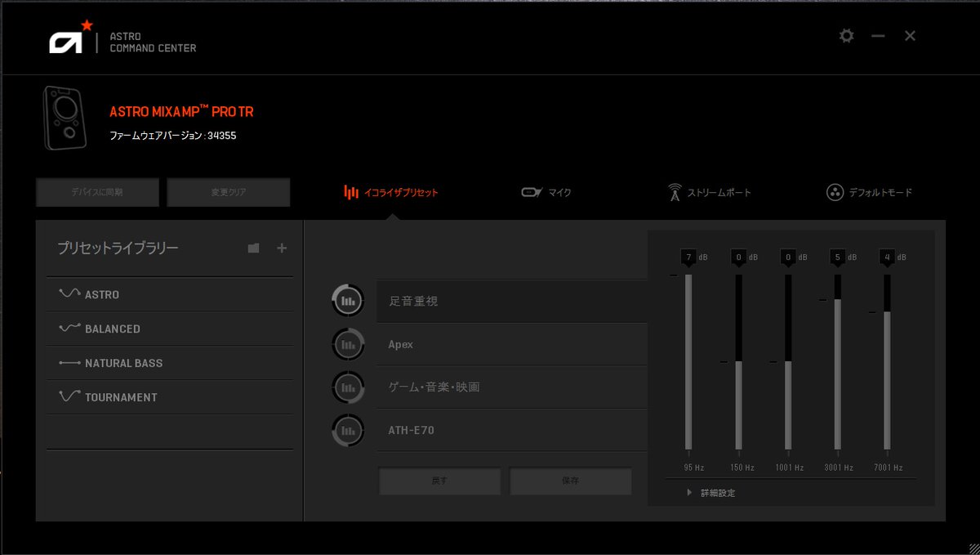The width and height of the screenshot is (980, 555).
Task: Click the MixAmp Pro TR device image
Action: 65,119
